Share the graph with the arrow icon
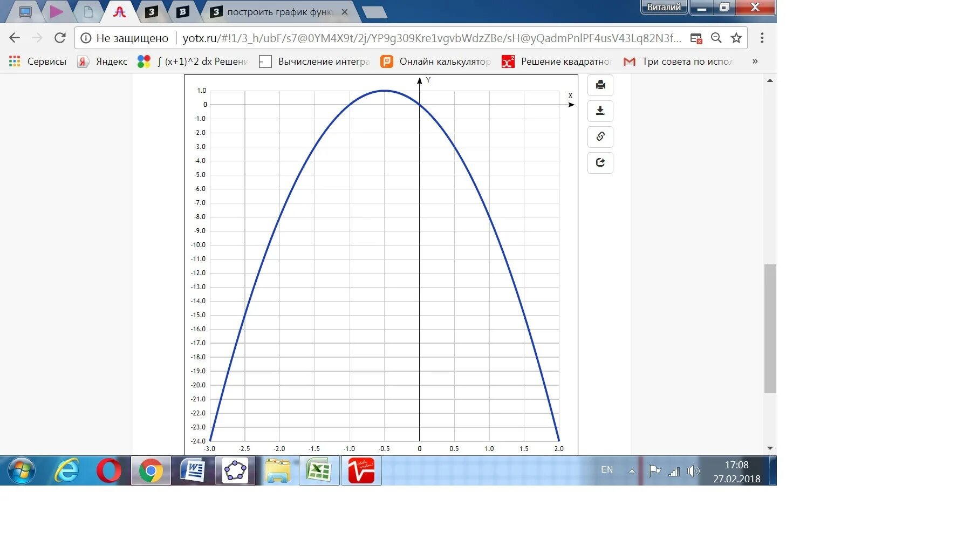Screen dimensions: 957x560 tap(600, 163)
